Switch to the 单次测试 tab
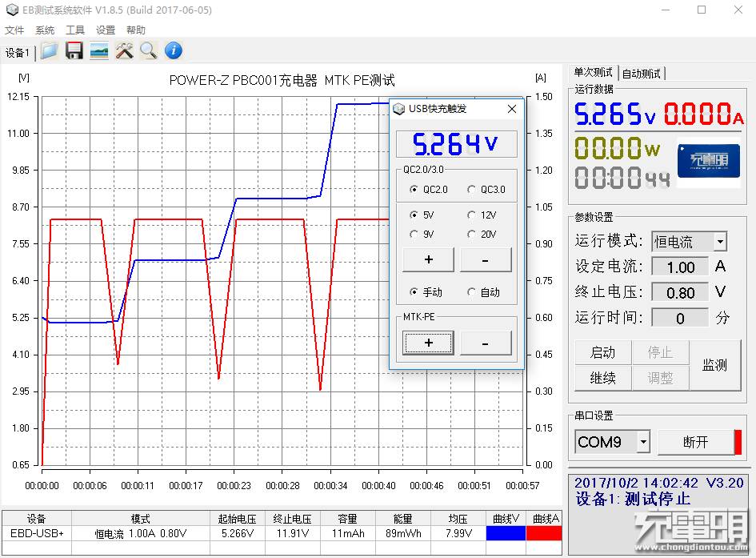 593,73
